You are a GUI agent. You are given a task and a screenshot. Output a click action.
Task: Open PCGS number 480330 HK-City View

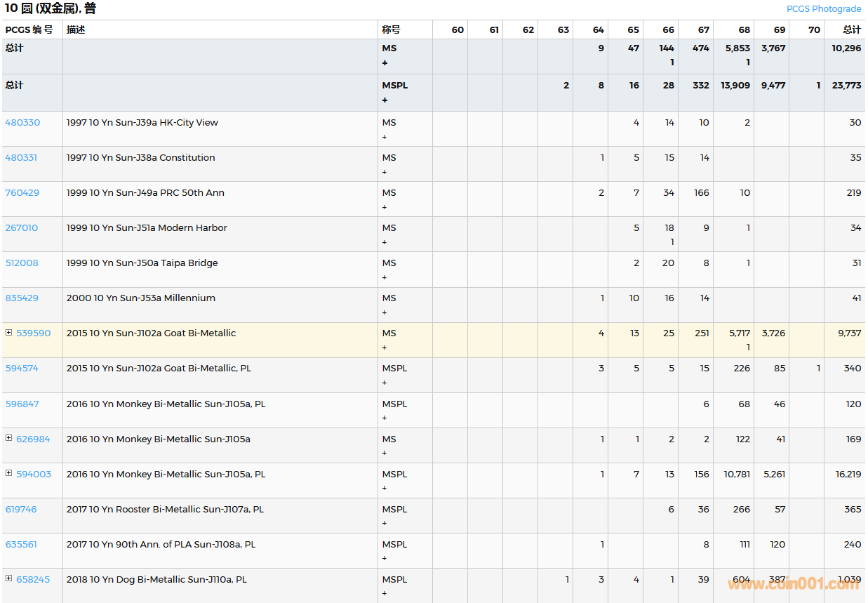tap(22, 122)
